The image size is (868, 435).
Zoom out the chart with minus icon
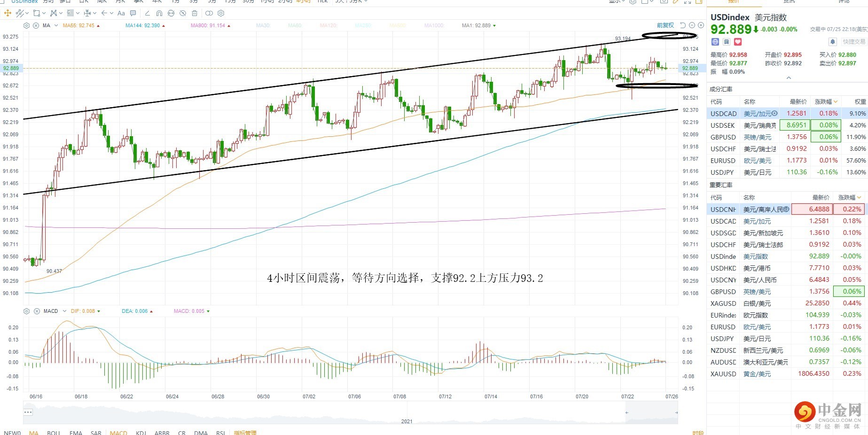692,25
